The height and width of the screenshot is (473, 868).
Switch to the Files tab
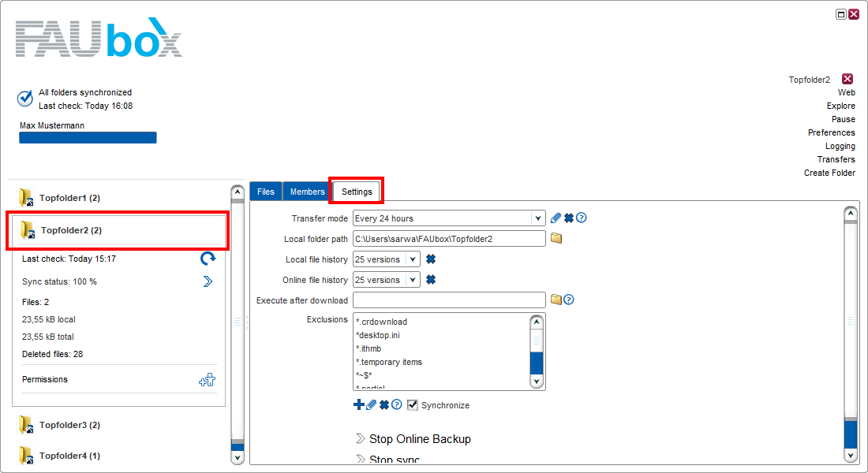266,192
